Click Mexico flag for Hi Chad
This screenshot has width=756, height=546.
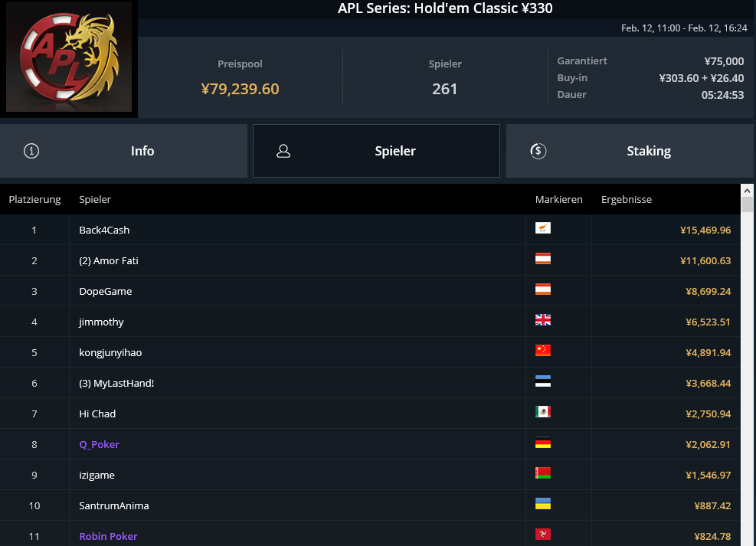543,411
